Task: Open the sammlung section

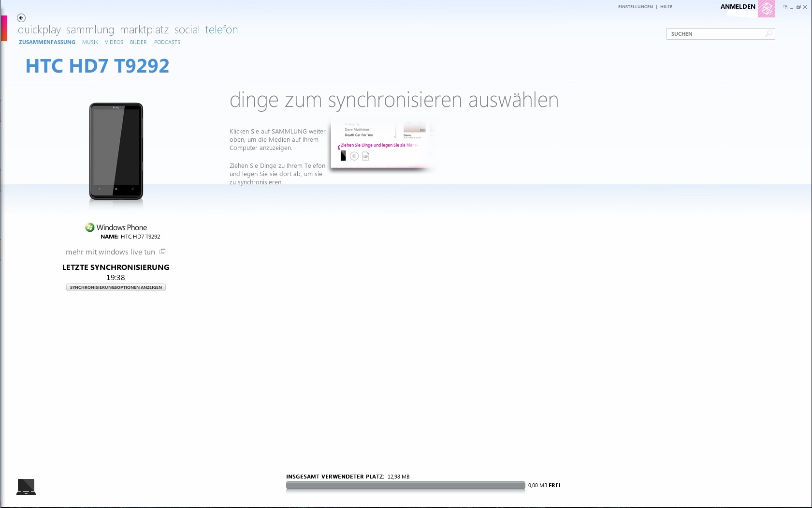Action: [90, 30]
